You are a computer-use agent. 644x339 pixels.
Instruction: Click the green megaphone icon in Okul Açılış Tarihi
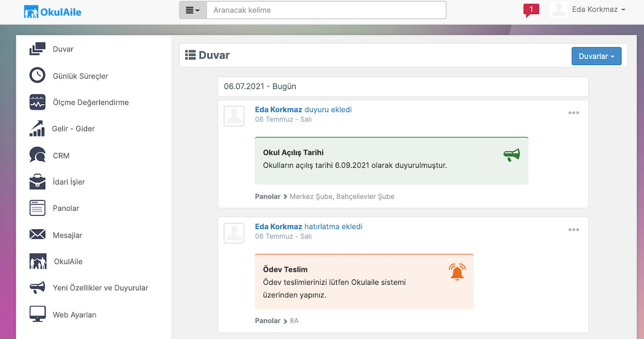(511, 155)
